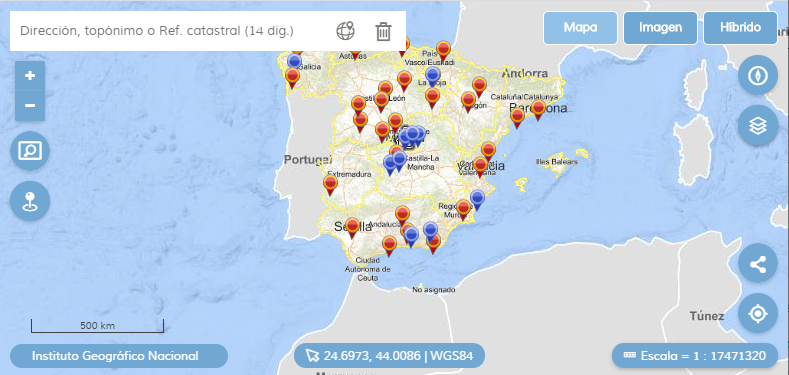Open the Escala scale selector
Screen dimensions: 789x375
pos(695,356)
